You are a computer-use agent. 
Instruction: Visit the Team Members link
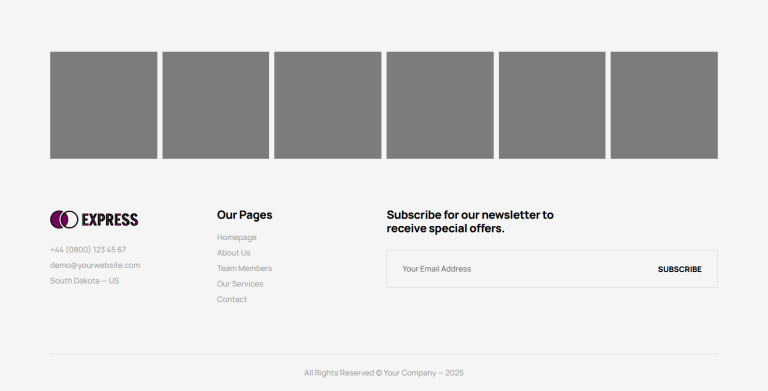(244, 269)
